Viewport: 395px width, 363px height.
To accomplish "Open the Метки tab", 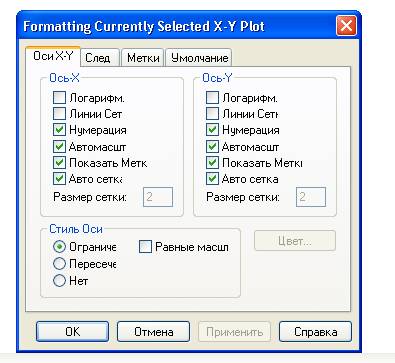I will (x=143, y=58).
